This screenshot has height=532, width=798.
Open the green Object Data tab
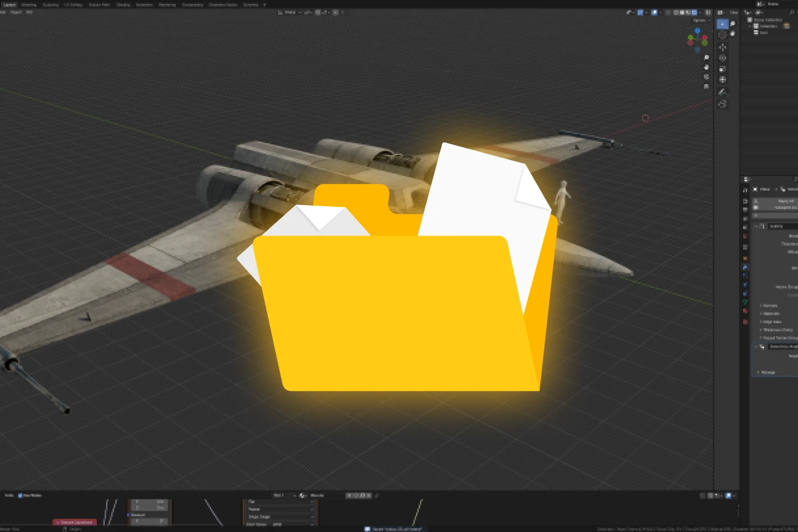click(x=745, y=303)
